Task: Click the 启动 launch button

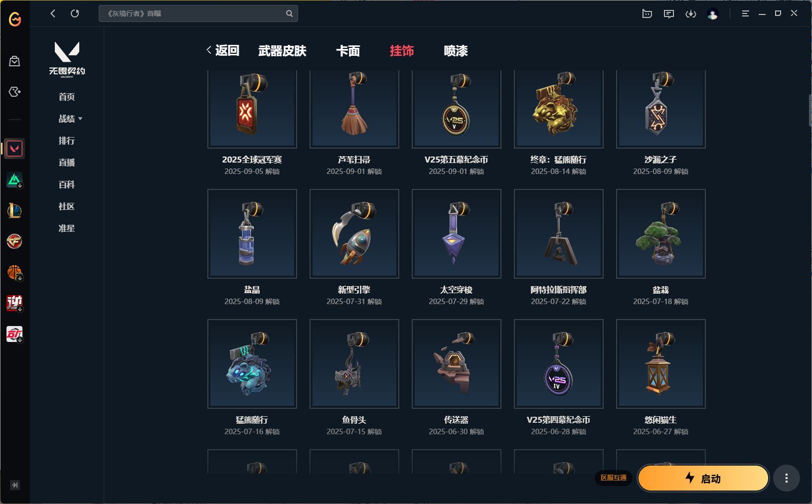Action: point(703,478)
